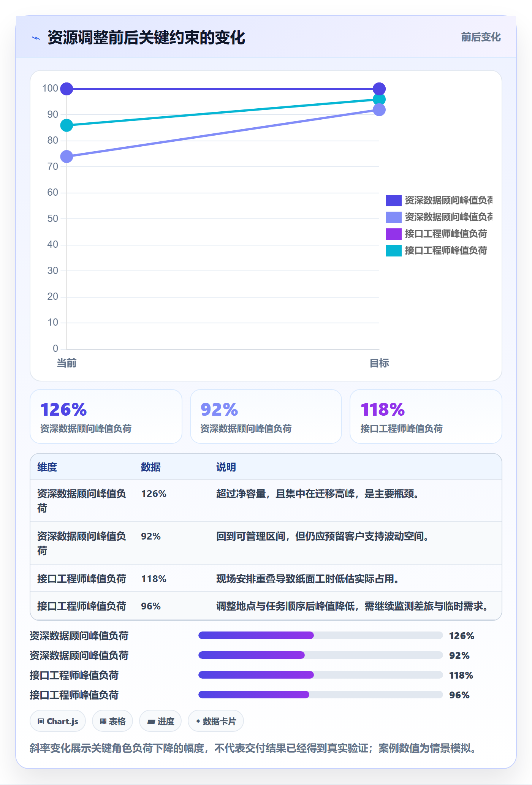Click the 数据 table column header
This screenshot has height=785, width=532.
tap(151, 467)
